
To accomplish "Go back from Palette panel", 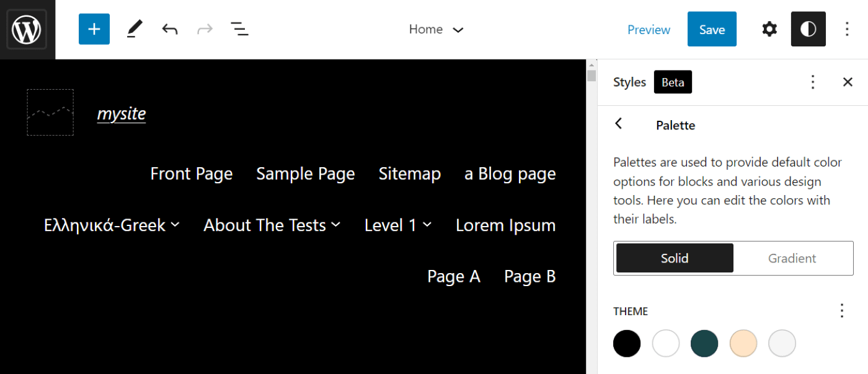I will coord(618,124).
